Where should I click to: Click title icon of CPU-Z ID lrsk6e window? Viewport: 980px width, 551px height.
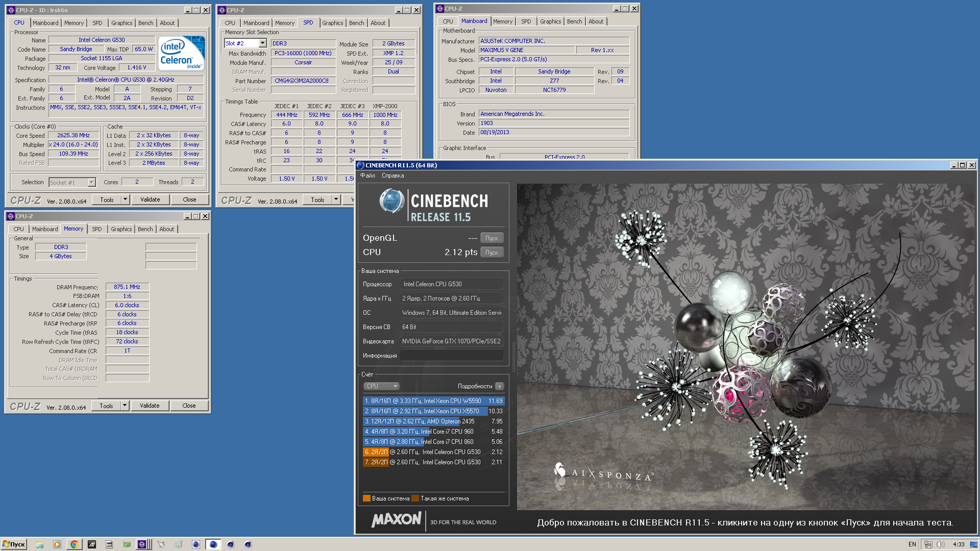tap(11, 10)
